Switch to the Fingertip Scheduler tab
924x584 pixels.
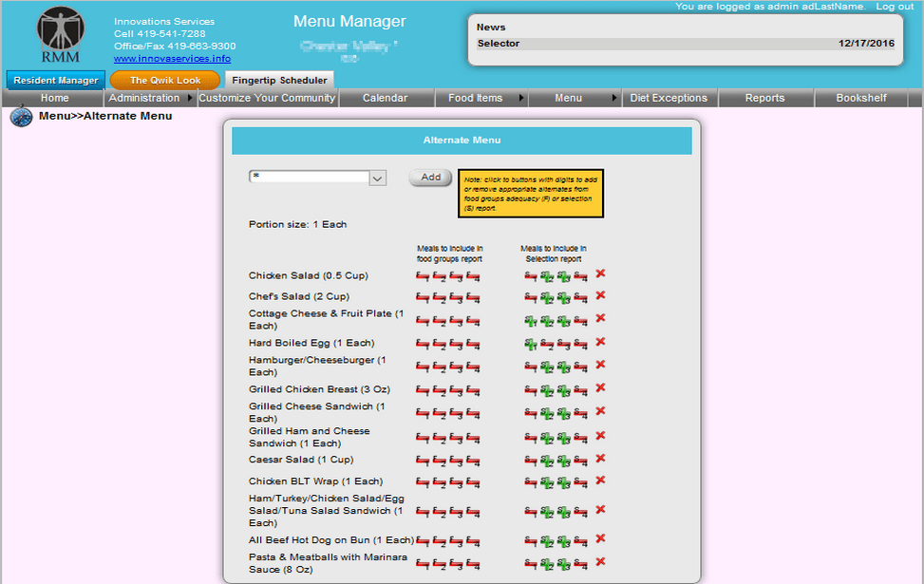[278, 80]
